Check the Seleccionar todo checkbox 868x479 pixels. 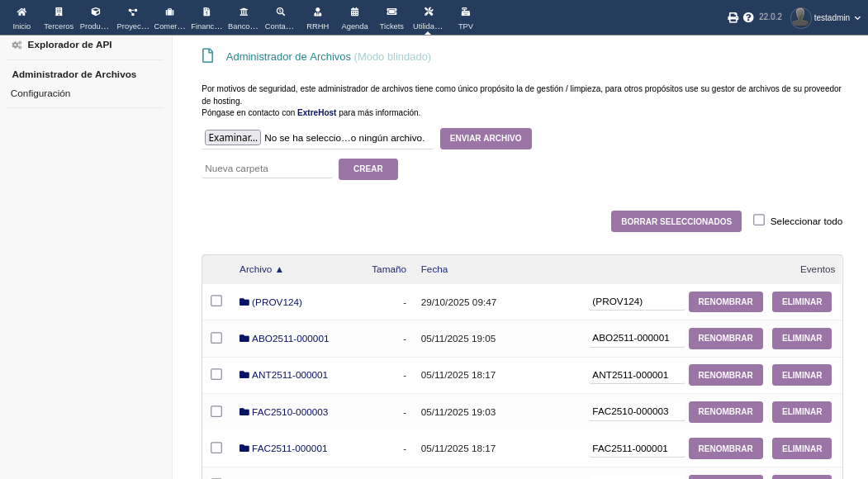point(759,220)
